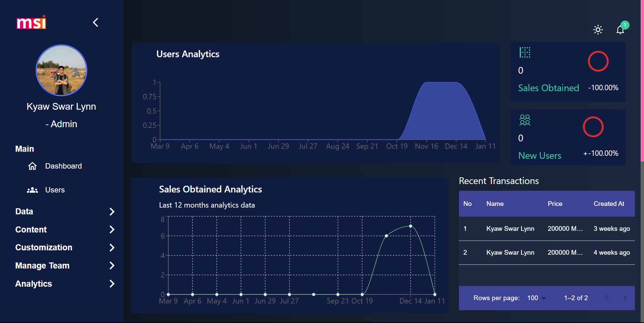Click the Users group icon in sidebar
Viewport: 644px width, 323px height.
point(32,190)
